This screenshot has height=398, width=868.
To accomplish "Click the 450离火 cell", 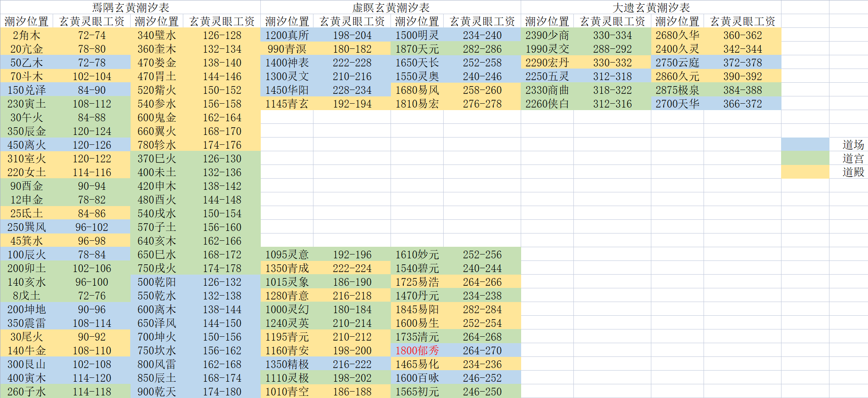I will tap(27, 144).
